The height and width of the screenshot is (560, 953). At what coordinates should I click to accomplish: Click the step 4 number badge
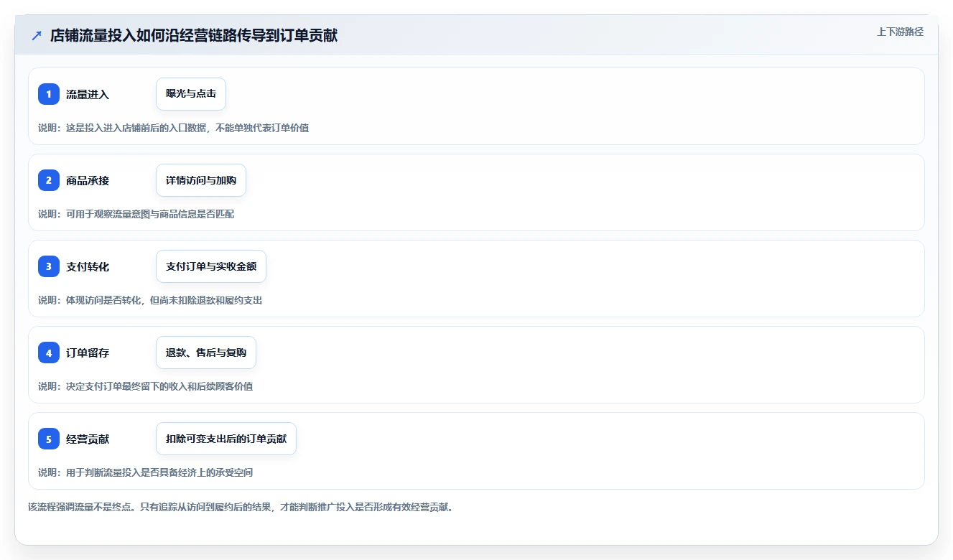[49, 353]
